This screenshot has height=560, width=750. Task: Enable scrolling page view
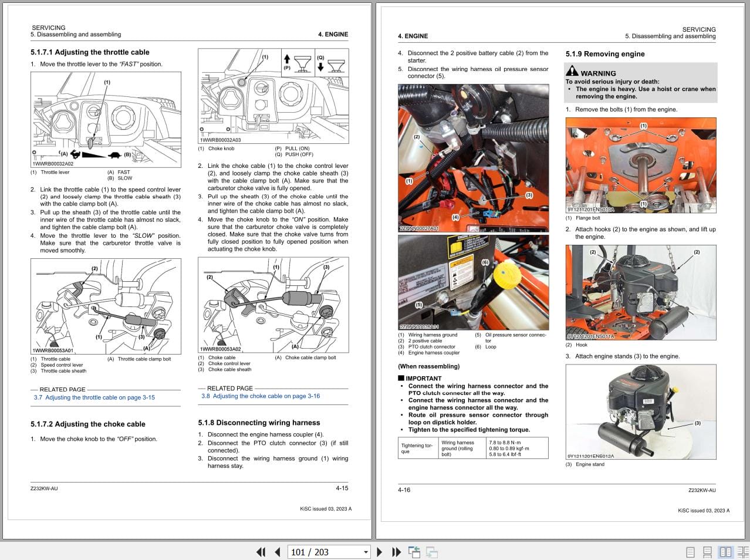click(x=707, y=552)
